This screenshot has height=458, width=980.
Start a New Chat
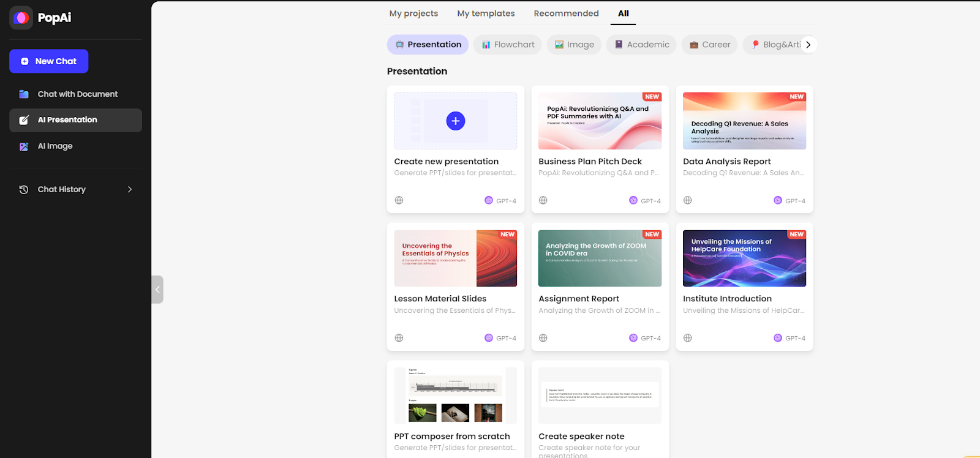click(x=48, y=61)
